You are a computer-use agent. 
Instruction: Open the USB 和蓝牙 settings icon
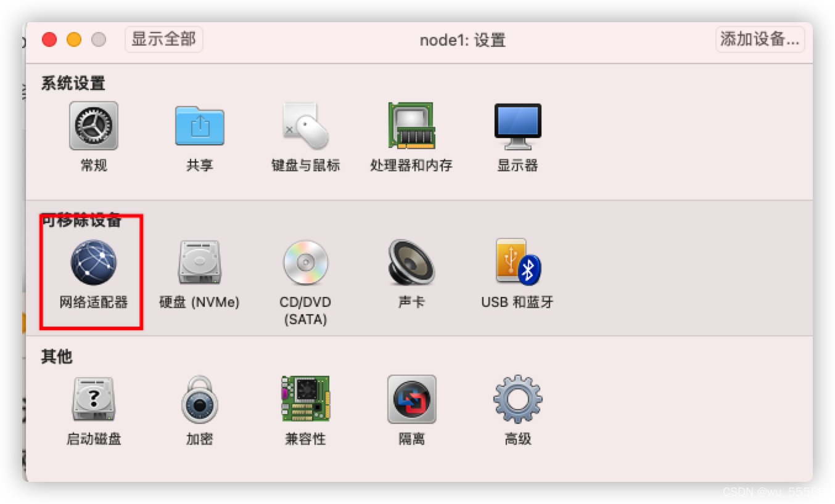coord(518,262)
